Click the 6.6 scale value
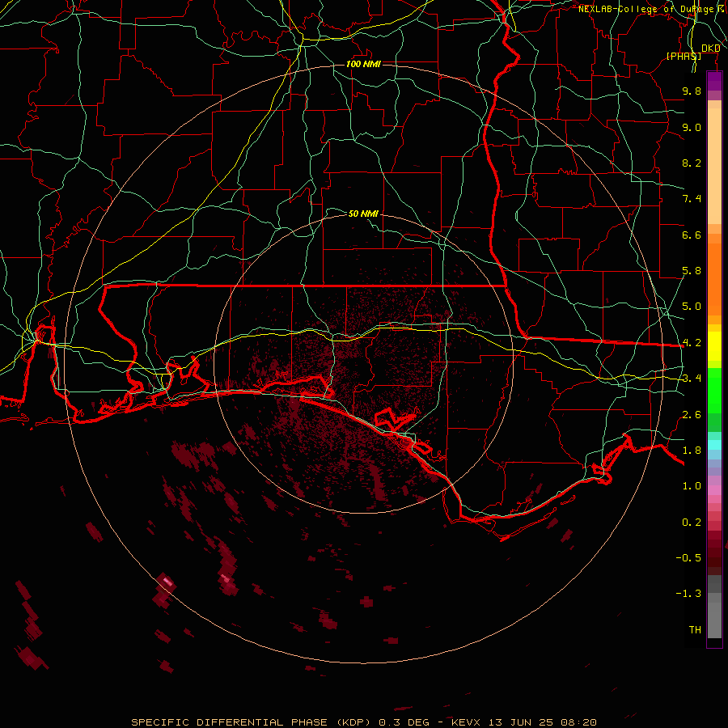The image size is (728, 728). (692, 235)
